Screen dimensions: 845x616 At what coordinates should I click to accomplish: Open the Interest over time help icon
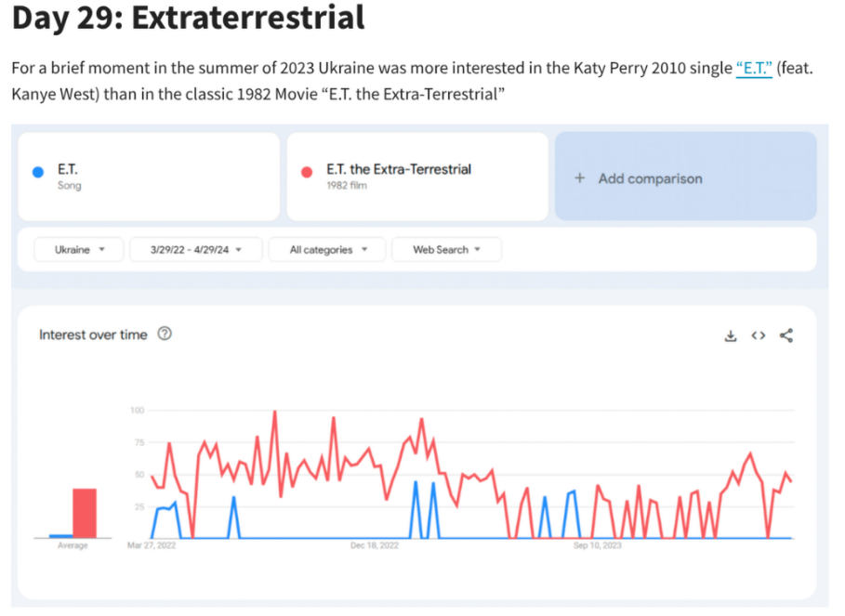[165, 334]
